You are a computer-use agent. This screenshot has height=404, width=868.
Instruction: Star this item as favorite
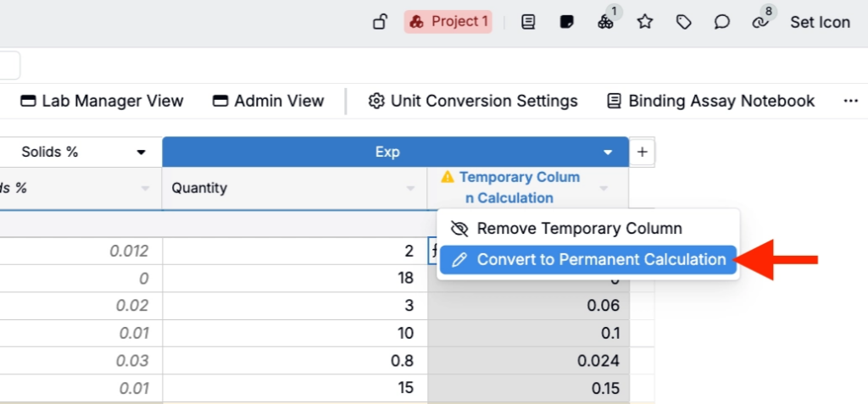pyautogui.click(x=645, y=22)
